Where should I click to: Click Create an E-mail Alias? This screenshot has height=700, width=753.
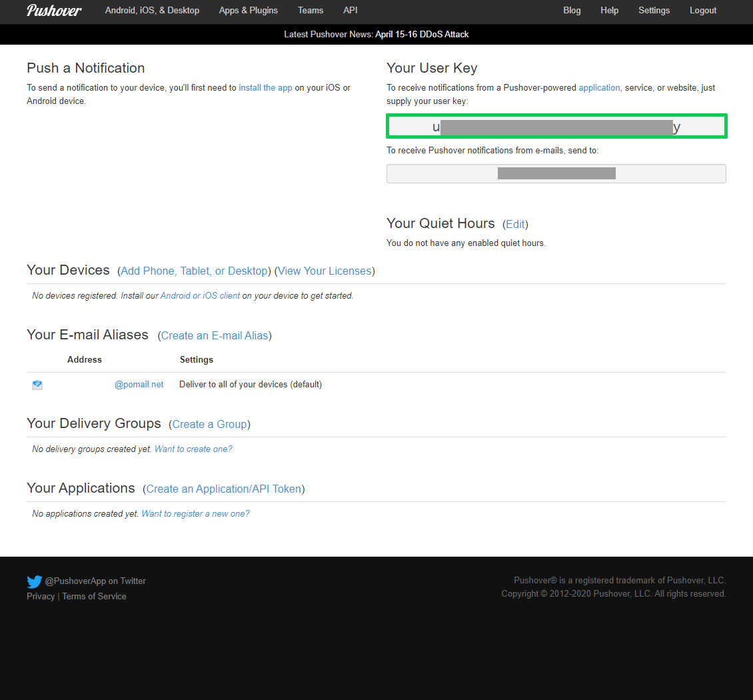(215, 336)
